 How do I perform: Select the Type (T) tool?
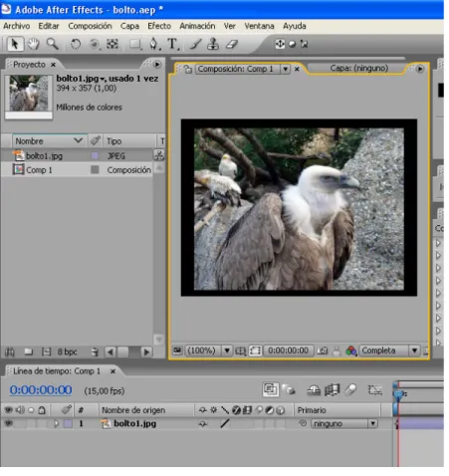173,44
